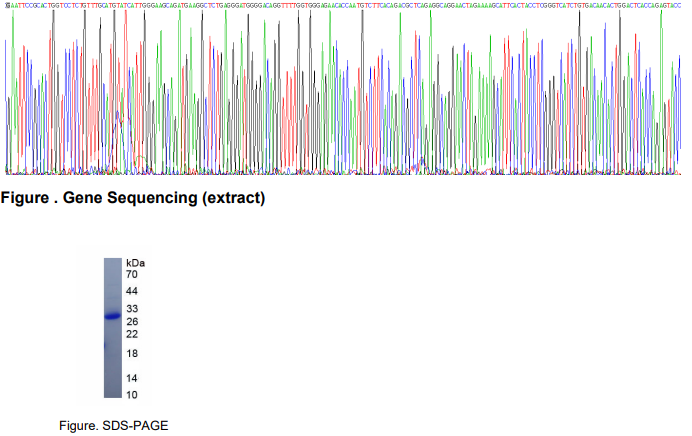Click the 26 kDa marker label
Image resolution: width=692 pixels, height=436 pixels.
132,322
